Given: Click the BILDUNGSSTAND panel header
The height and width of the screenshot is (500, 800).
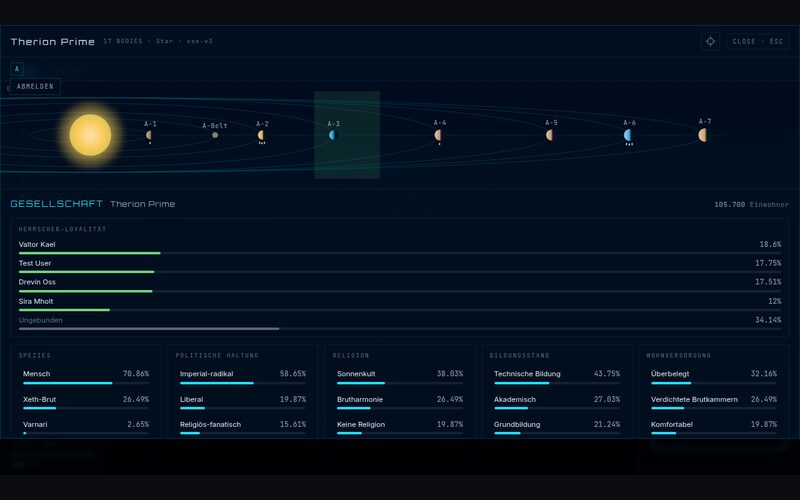Looking at the screenshot, I should pyautogui.click(x=519, y=355).
